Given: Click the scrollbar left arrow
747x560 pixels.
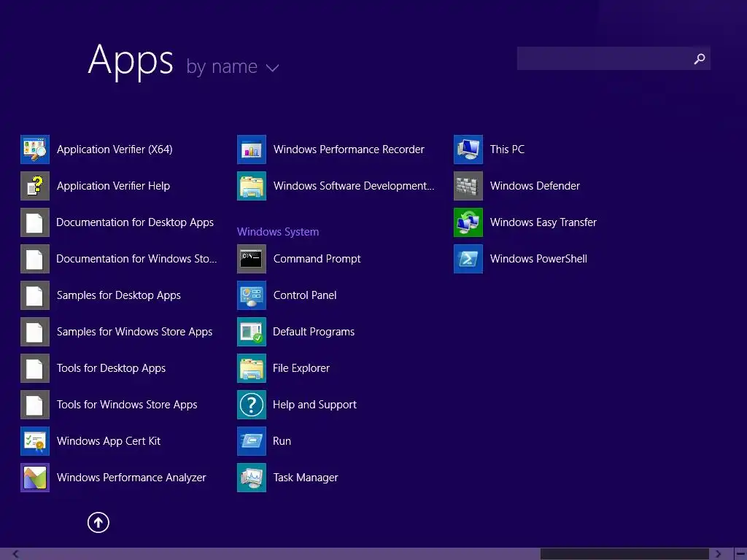Looking at the screenshot, I should coord(16,554).
